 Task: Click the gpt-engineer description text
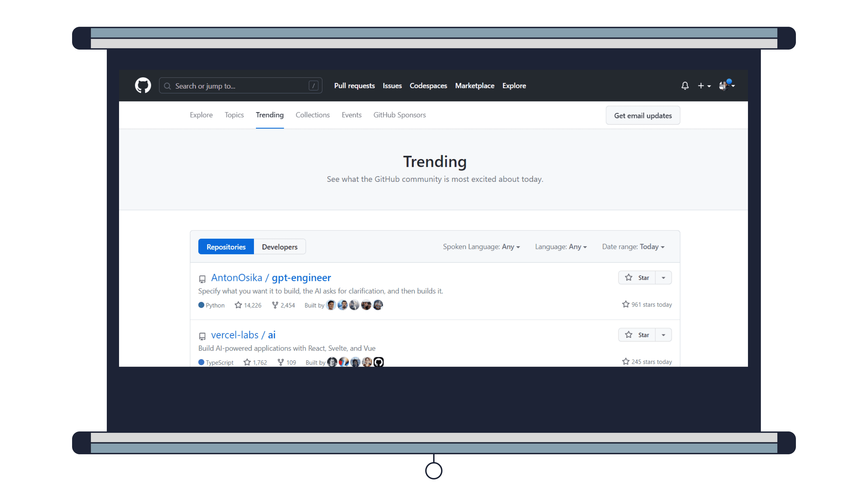click(320, 291)
